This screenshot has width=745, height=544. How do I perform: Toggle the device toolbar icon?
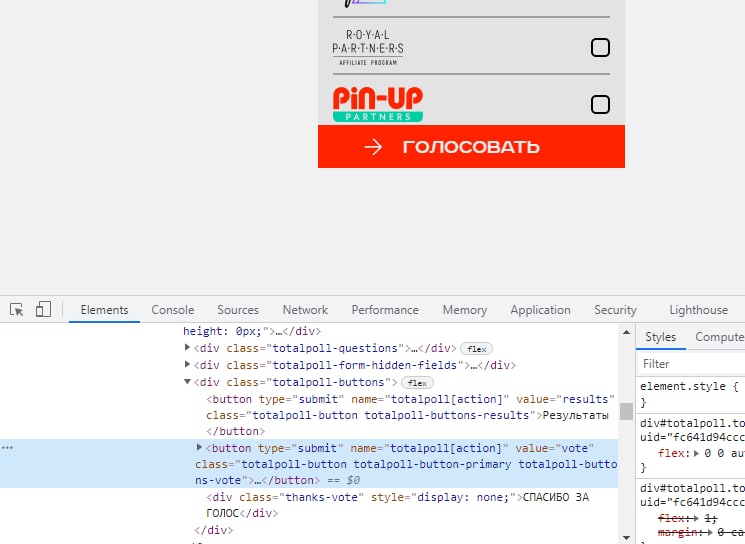(43, 309)
